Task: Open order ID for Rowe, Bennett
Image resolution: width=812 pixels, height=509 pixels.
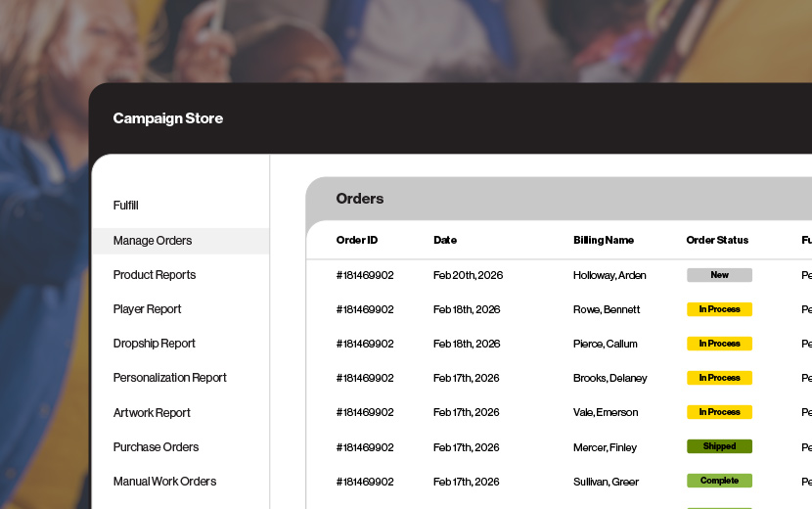Action: coord(365,309)
